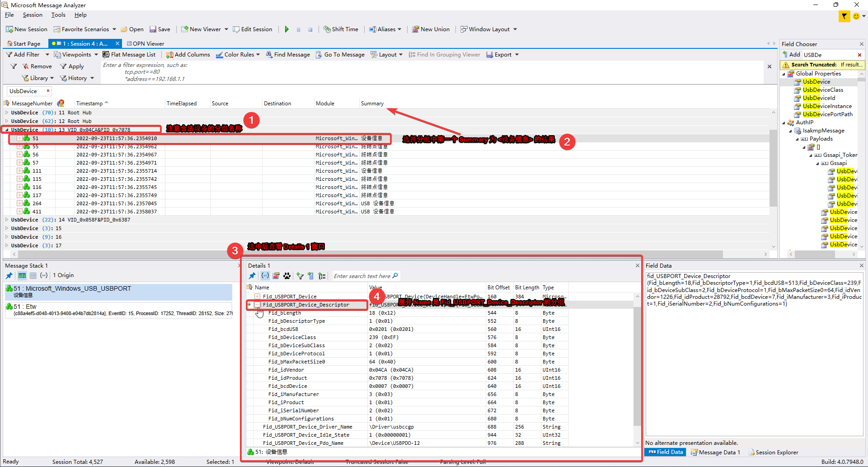Collapse the UsbDevice (10) VID_0x04CA group
The height and width of the screenshot is (467, 868).
coord(7,130)
